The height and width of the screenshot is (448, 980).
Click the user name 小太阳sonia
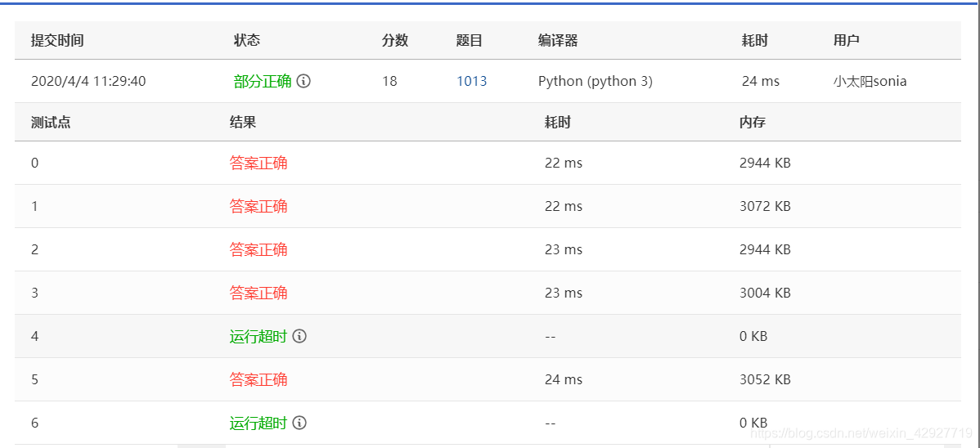[x=870, y=81]
